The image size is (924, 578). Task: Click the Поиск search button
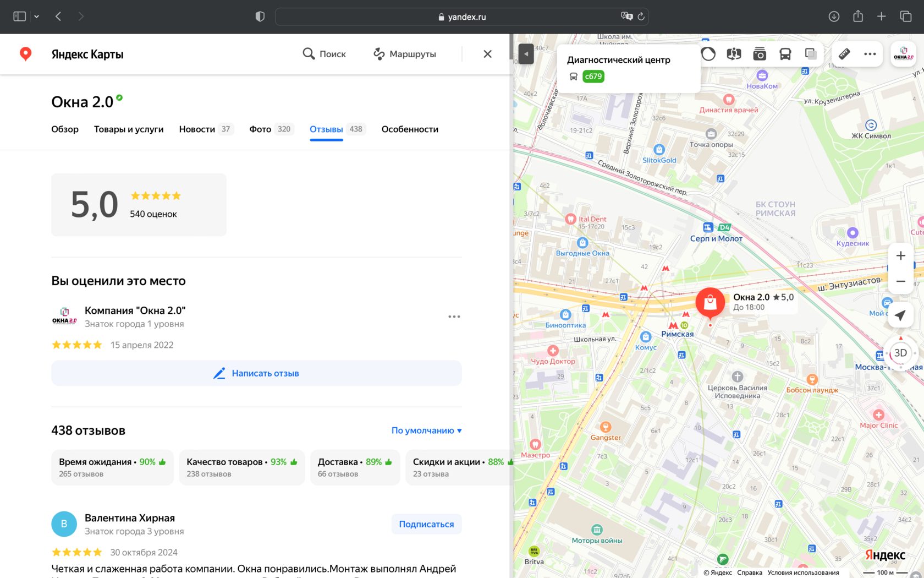[324, 54]
